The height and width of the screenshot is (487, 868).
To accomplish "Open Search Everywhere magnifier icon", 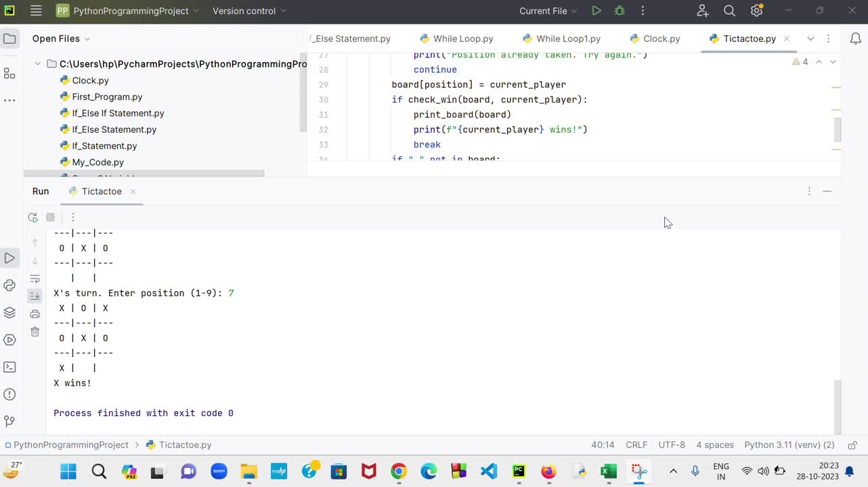I will 729,11.
